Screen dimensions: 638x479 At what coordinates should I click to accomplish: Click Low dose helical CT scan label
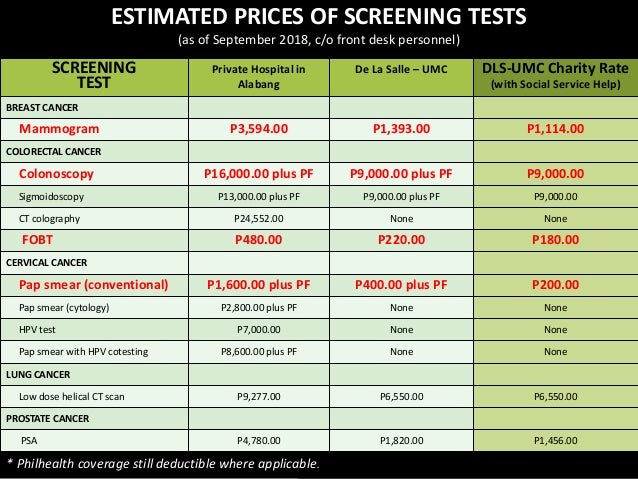point(72,396)
